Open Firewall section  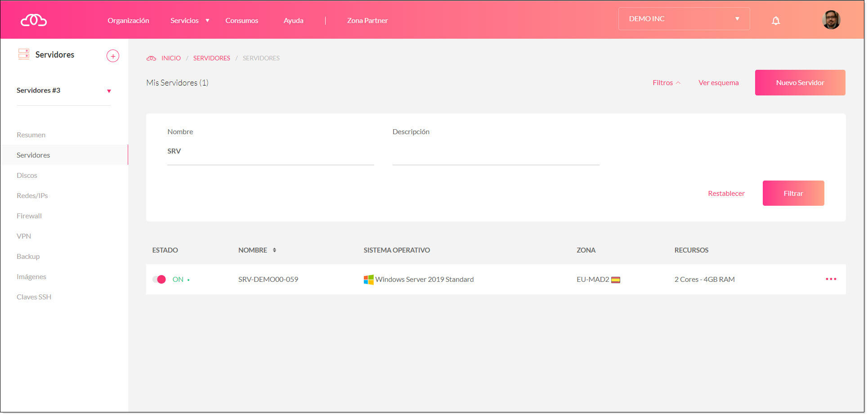point(29,216)
